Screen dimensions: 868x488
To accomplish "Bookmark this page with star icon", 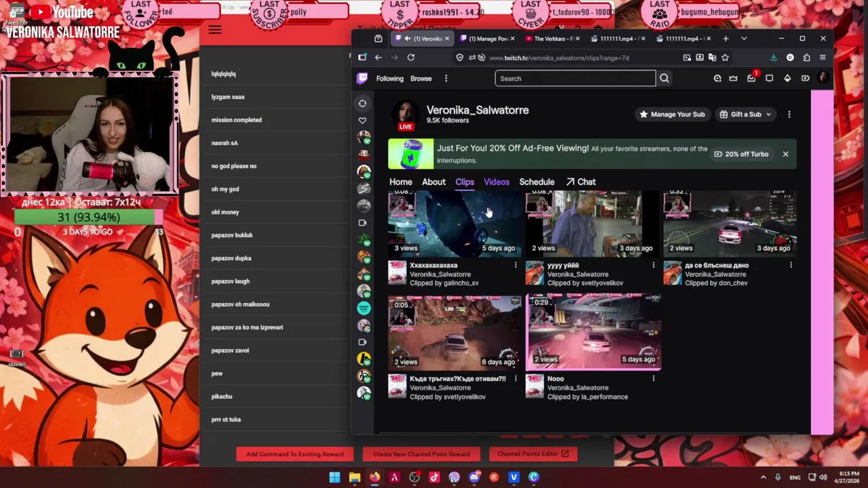I will (x=725, y=58).
